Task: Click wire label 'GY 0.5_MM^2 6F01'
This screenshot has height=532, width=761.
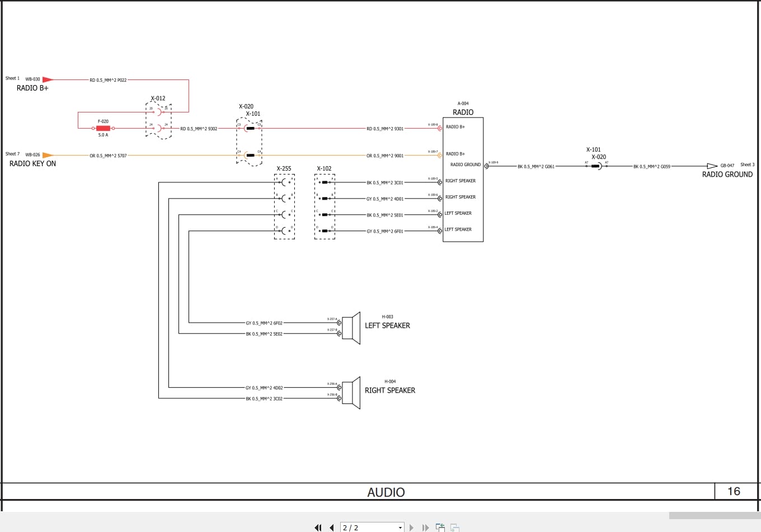Action: (x=385, y=232)
